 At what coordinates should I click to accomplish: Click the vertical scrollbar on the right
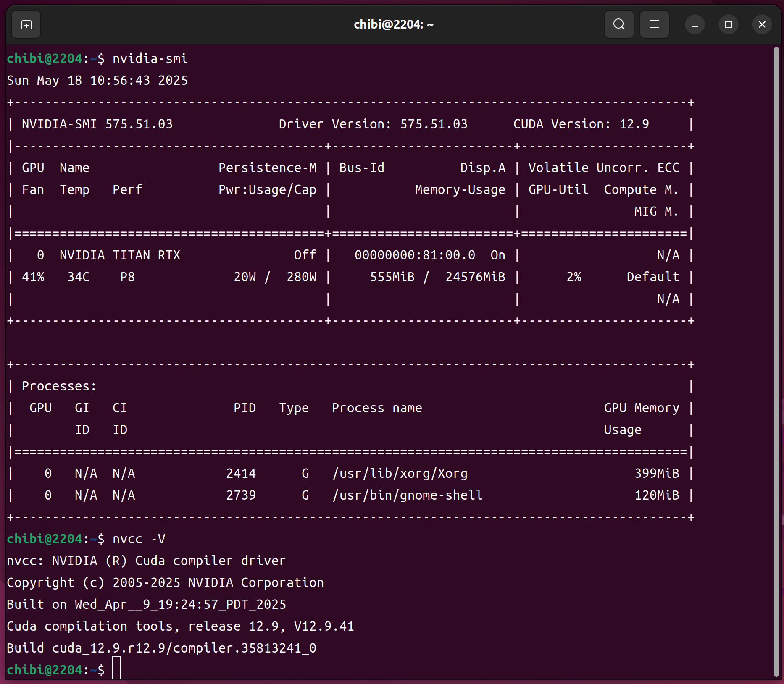pos(776,361)
